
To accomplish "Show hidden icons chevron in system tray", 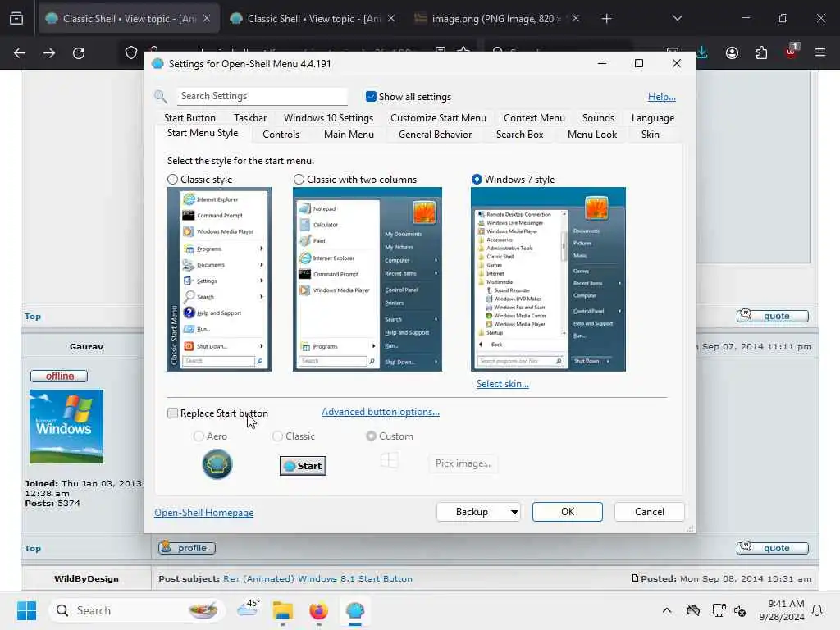I will [667, 610].
